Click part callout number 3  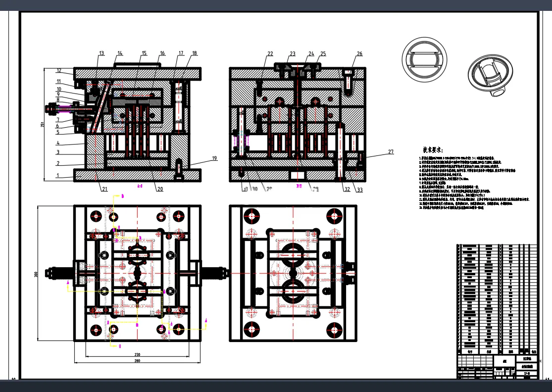click(x=58, y=152)
